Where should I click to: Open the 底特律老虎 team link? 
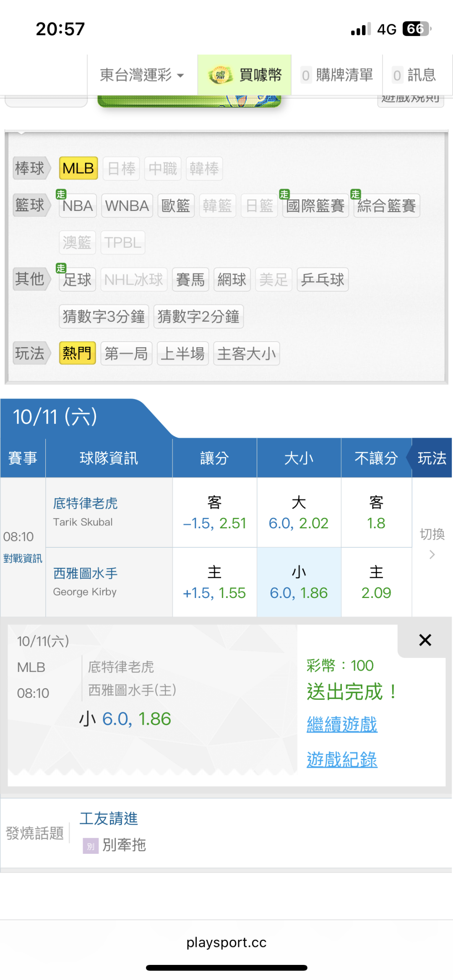[85, 503]
